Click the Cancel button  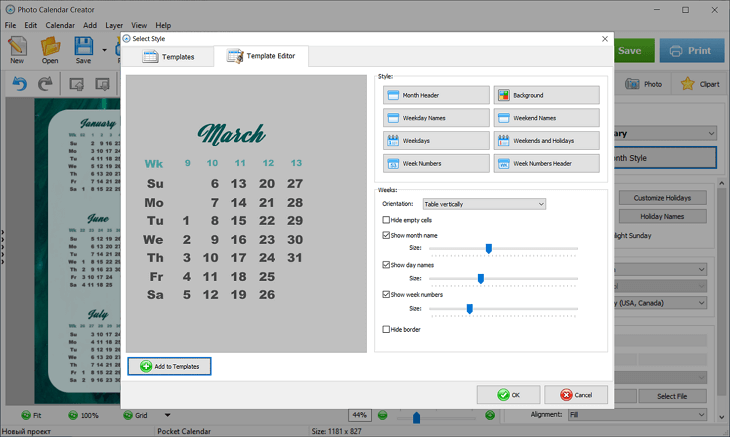coord(576,395)
